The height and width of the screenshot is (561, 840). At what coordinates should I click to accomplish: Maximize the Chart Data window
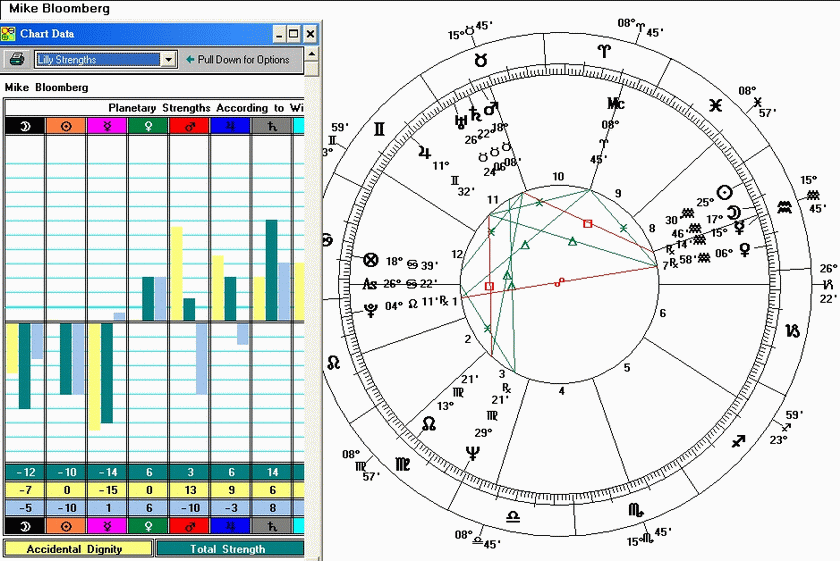point(294,34)
